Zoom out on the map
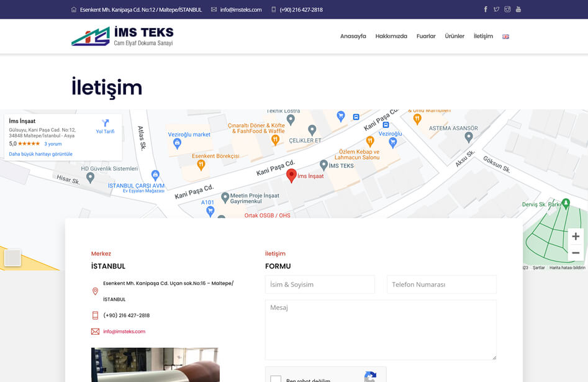This screenshot has width=588, height=382. click(576, 253)
